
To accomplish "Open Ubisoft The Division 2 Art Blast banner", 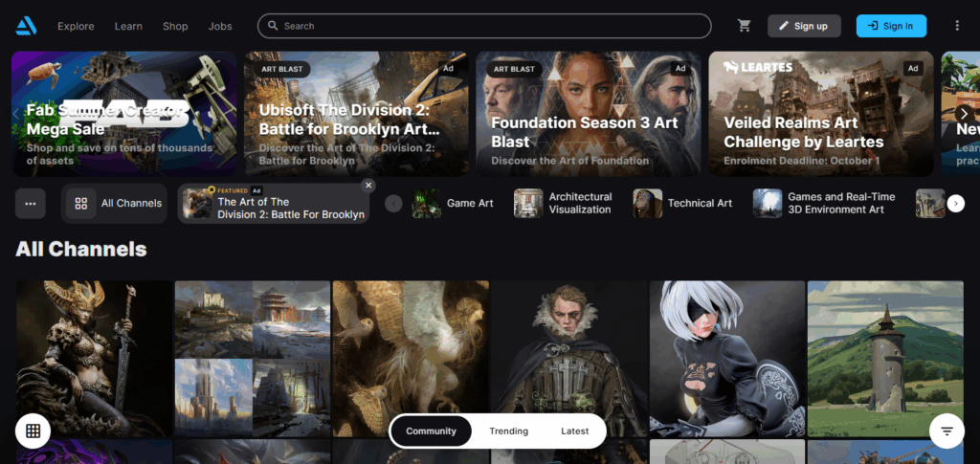I will click(x=356, y=114).
